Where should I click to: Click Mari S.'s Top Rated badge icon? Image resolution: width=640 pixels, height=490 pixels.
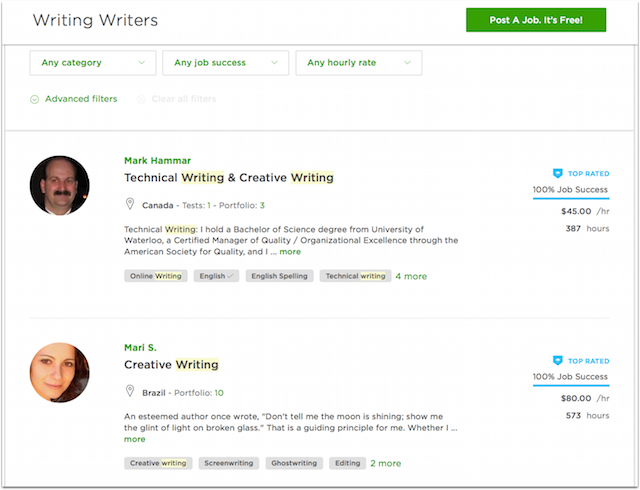click(558, 361)
